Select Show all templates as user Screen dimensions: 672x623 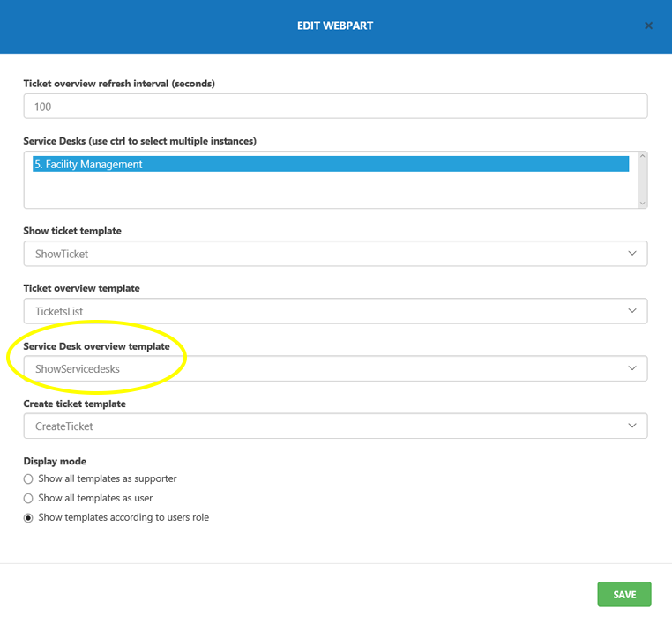point(29,498)
